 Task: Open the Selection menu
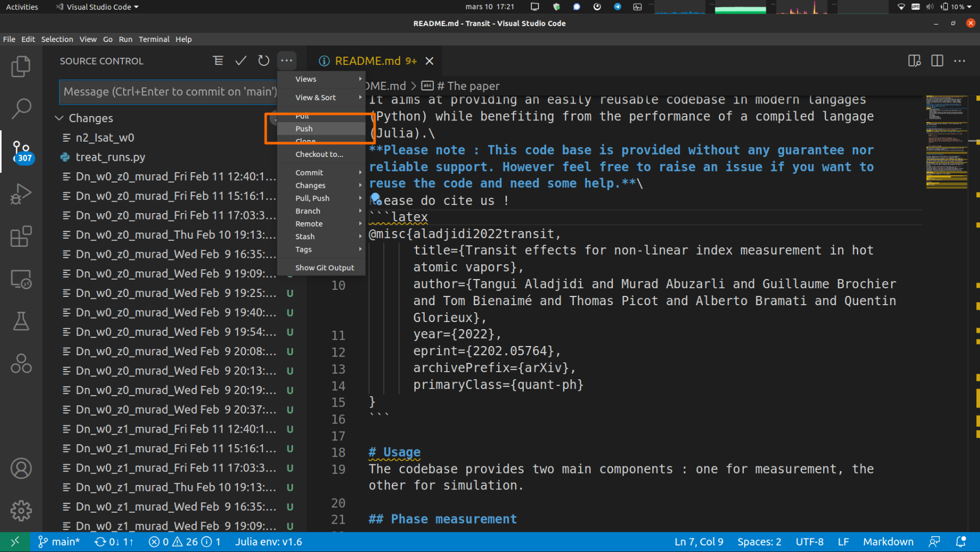pyautogui.click(x=57, y=39)
